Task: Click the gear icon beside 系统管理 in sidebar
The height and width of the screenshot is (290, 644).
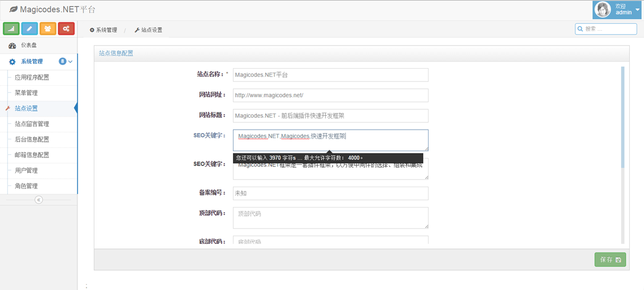Action: [13, 61]
